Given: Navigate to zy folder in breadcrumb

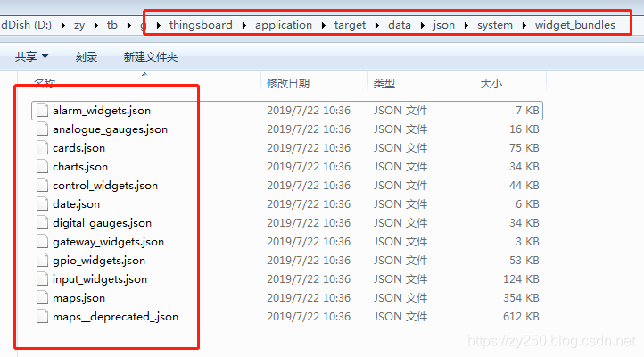Looking at the screenshot, I should [79, 25].
